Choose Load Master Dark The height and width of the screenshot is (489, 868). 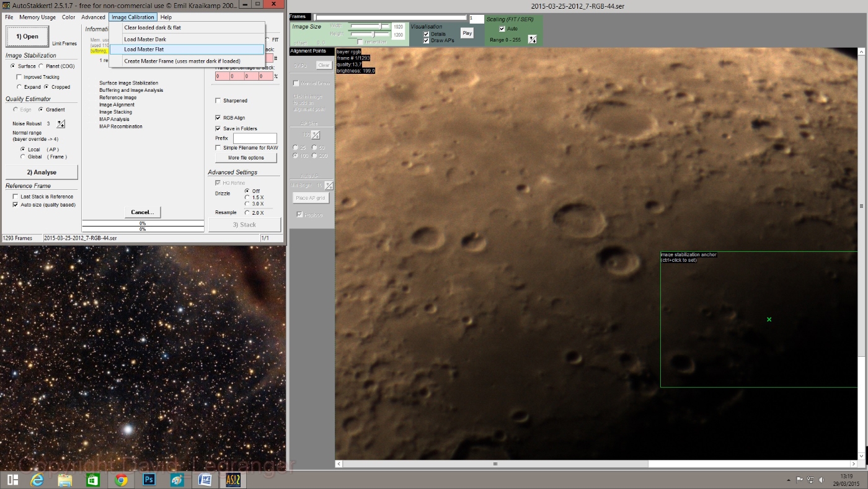tap(187, 39)
